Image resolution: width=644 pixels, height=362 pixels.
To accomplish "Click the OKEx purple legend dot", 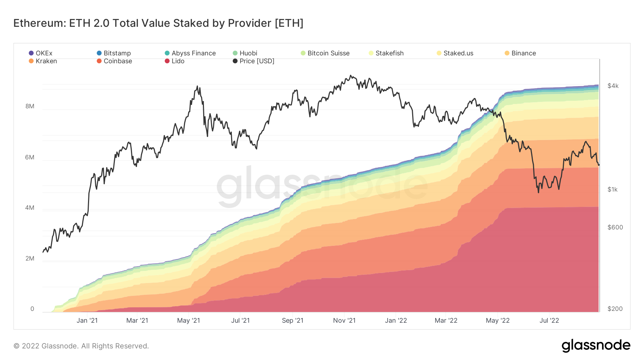I will pos(31,53).
